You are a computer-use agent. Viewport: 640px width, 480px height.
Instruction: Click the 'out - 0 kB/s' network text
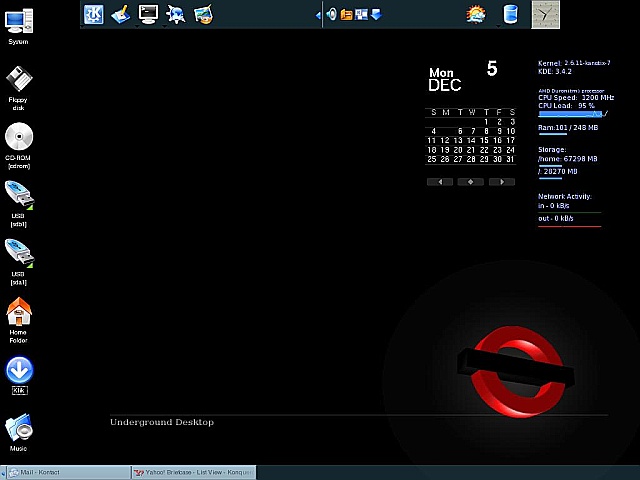pos(556,218)
